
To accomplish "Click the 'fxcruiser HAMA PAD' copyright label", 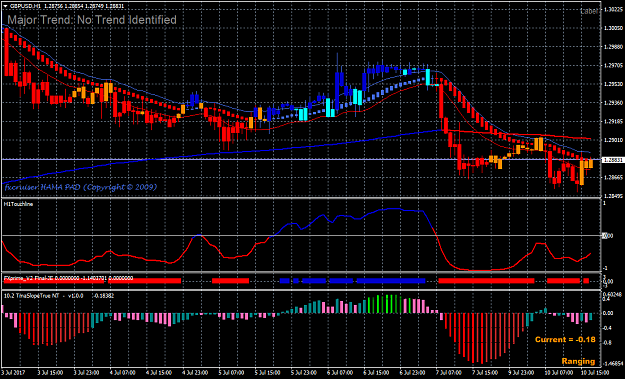I will (x=81, y=187).
